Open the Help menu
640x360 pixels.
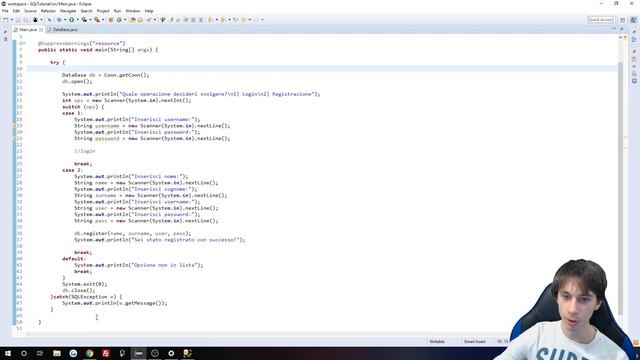149,11
